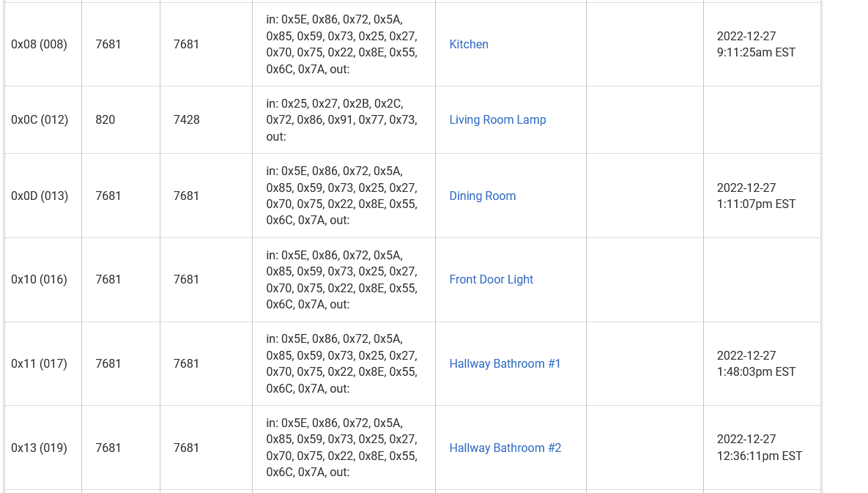Click the value 7428 in Living Room Lamp row
The image size is (868, 493).
pyautogui.click(x=186, y=119)
